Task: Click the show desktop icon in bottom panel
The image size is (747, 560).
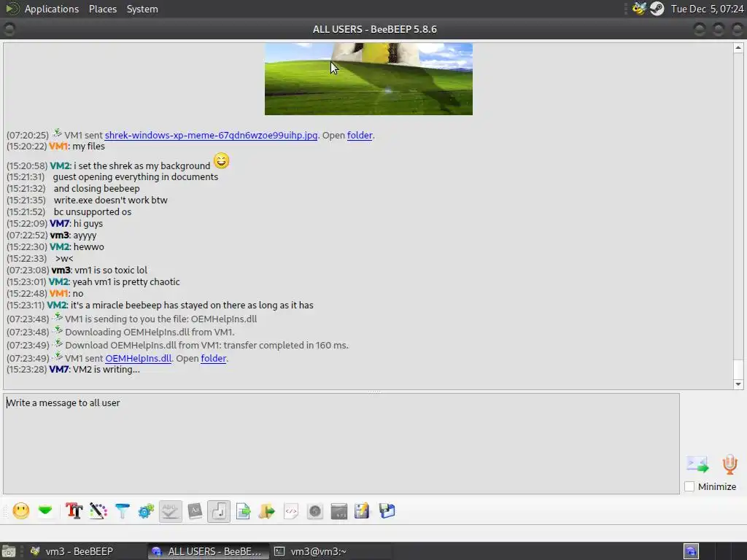Action: pyautogui.click(x=9, y=551)
